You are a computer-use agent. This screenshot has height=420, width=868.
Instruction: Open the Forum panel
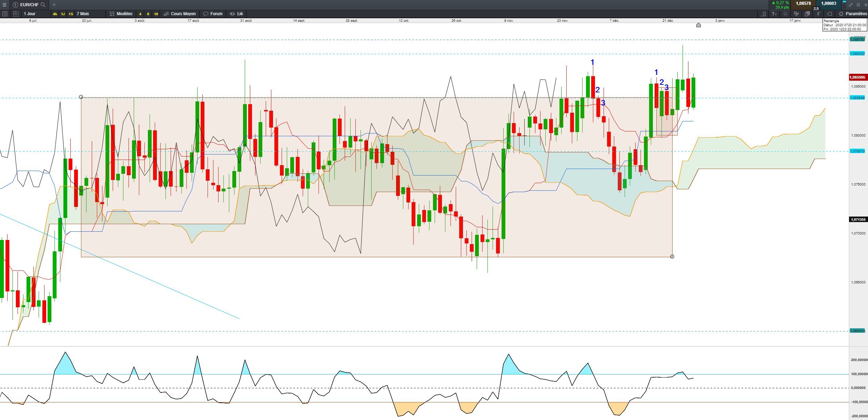pos(213,14)
